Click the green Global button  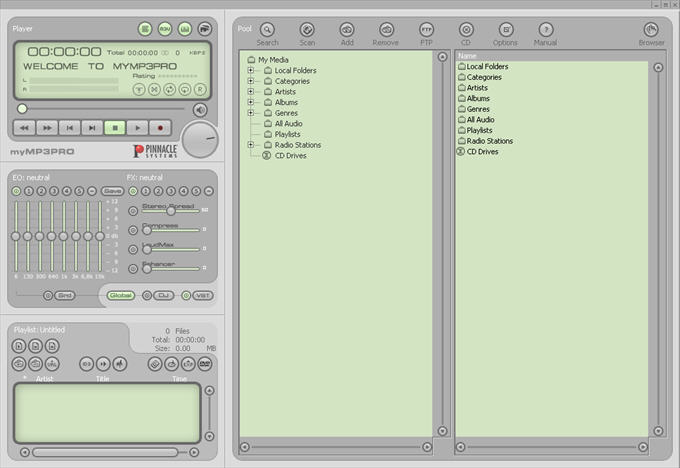[x=121, y=295]
